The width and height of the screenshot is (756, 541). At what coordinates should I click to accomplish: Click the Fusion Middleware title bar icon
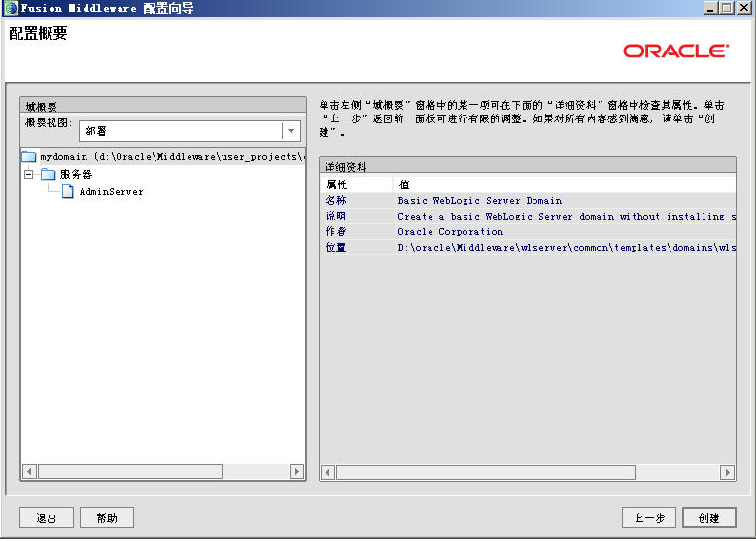tap(11, 8)
